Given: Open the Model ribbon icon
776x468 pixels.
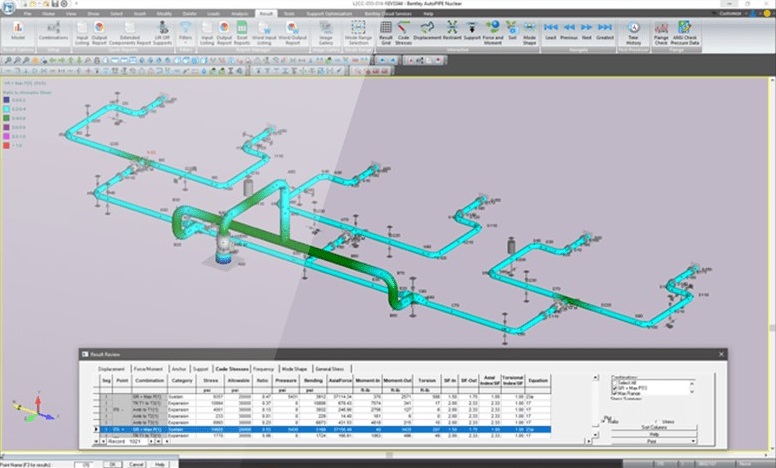Looking at the screenshot, I should pyautogui.click(x=18, y=33).
